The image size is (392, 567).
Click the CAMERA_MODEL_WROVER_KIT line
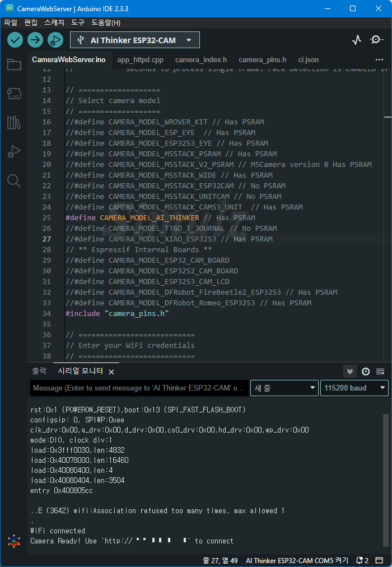(x=165, y=122)
